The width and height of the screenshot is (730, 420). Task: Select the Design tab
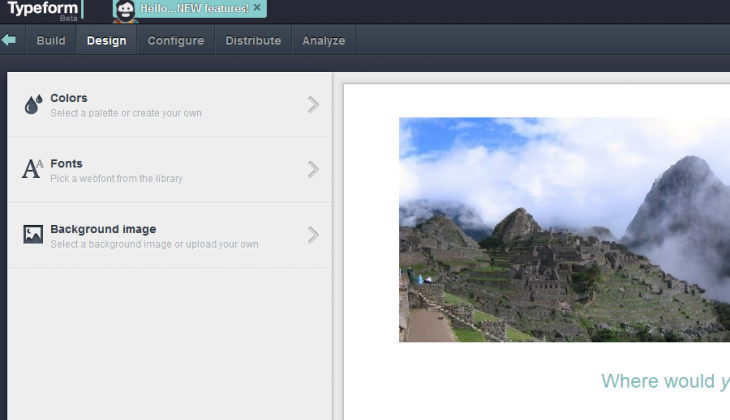tap(106, 41)
